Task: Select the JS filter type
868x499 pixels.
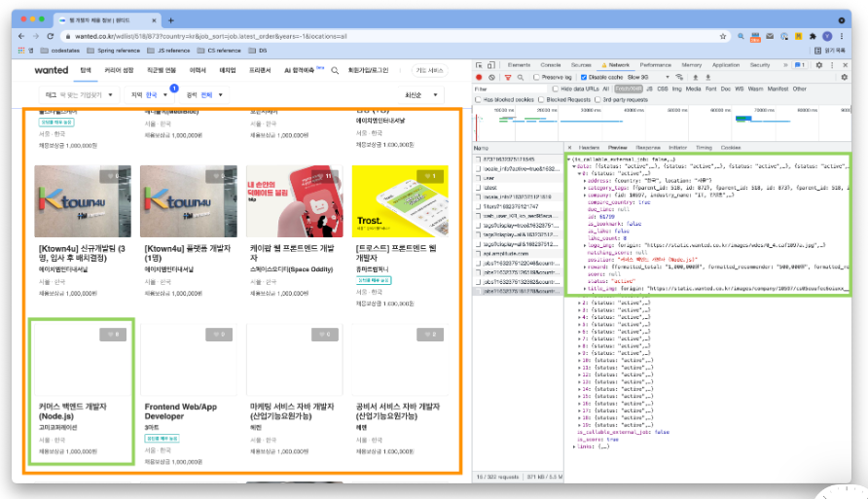Action: (649, 89)
